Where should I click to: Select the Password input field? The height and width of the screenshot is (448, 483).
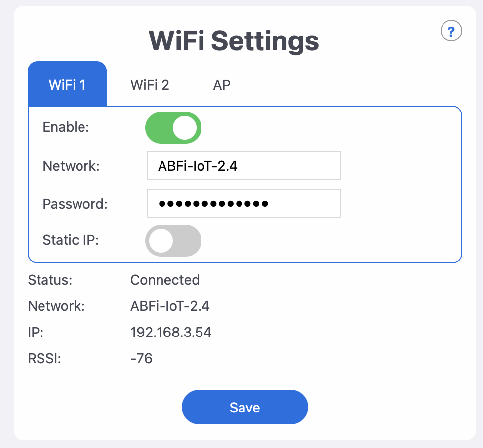pos(243,203)
